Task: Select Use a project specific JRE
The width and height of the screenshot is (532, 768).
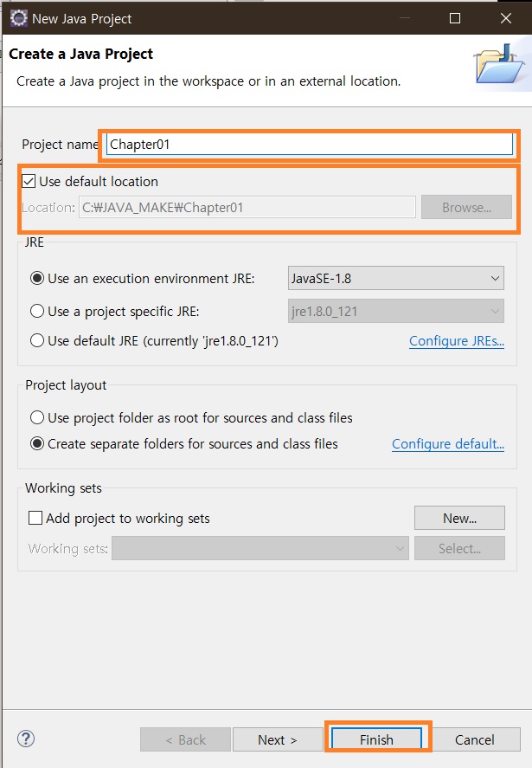Action: point(37,312)
